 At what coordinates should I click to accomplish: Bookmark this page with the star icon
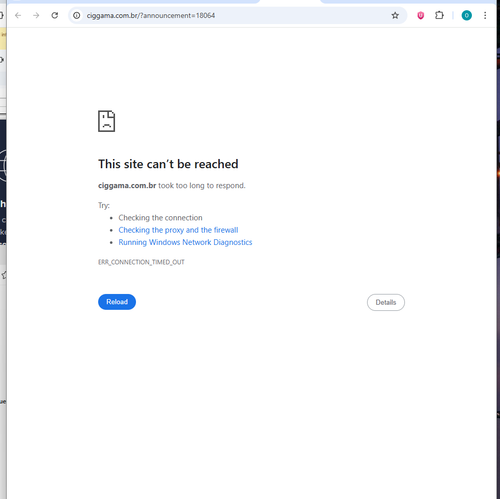[395, 15]
